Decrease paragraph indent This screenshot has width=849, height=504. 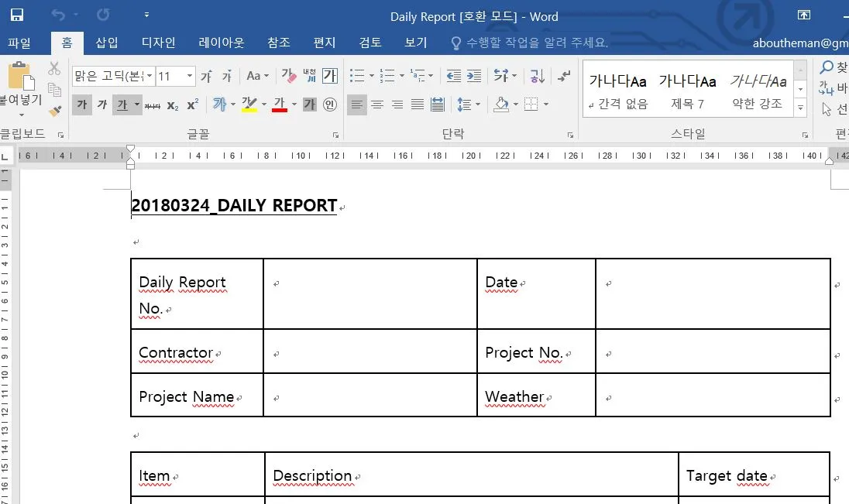point(454,76)
